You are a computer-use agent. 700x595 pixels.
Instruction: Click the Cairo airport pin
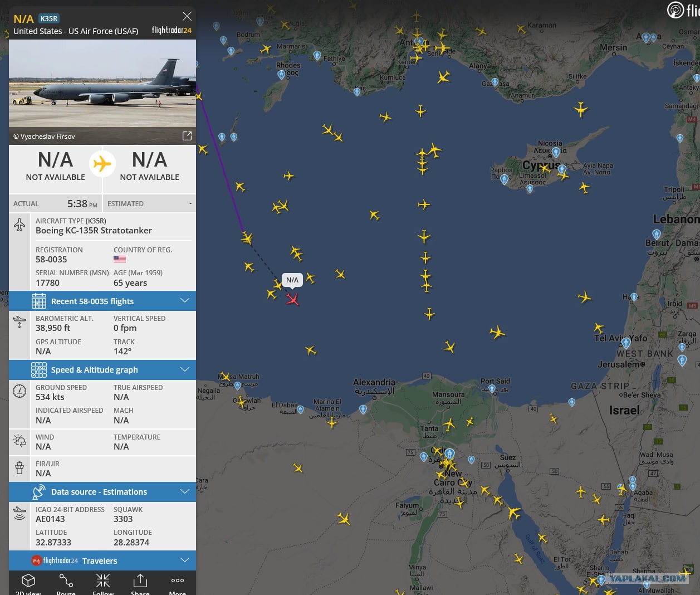tap(449, 453)
